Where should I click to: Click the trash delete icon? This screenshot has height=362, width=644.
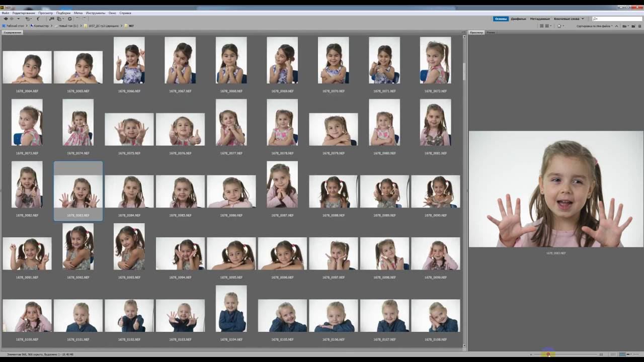638,26
